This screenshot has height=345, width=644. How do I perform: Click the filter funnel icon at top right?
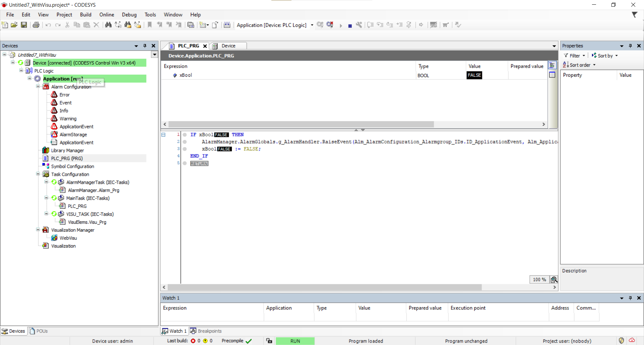tap(635, 15)
